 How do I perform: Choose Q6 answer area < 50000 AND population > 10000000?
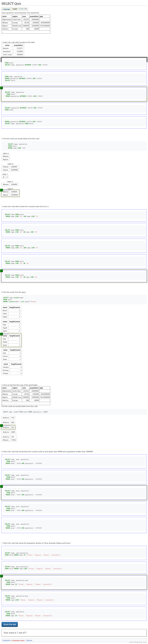coord(74,477)
